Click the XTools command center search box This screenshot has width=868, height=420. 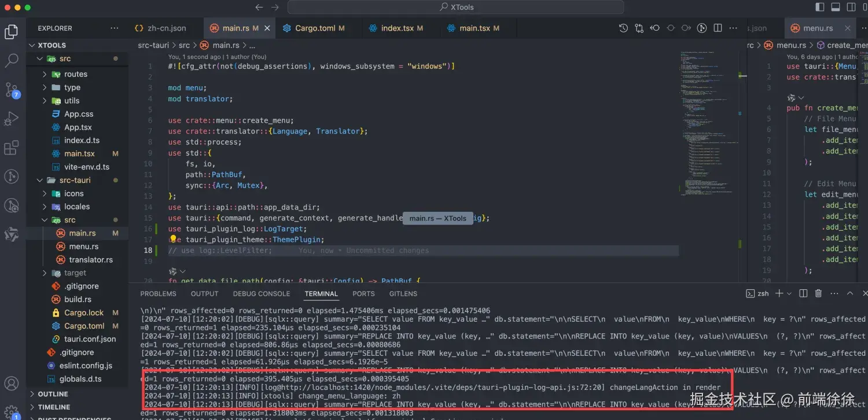click(455, 8)
